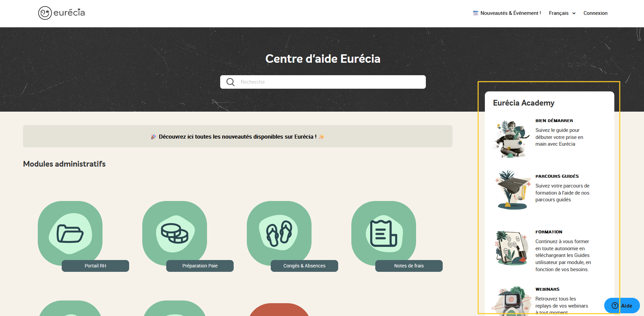Screen dimensions: 644x316
Task: Open the WEBINARS heading
Action: [547, 289]
